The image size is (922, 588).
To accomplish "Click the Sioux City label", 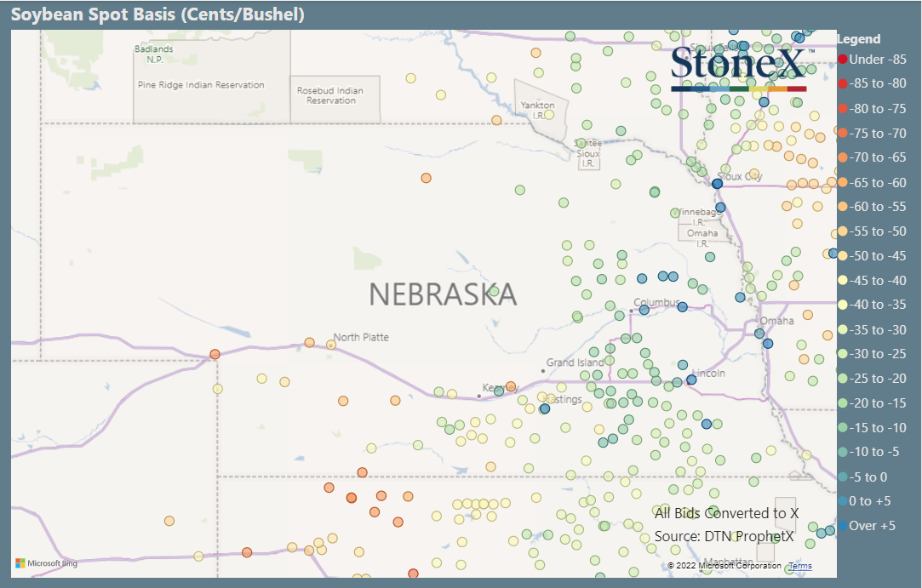I will (740, 176).
